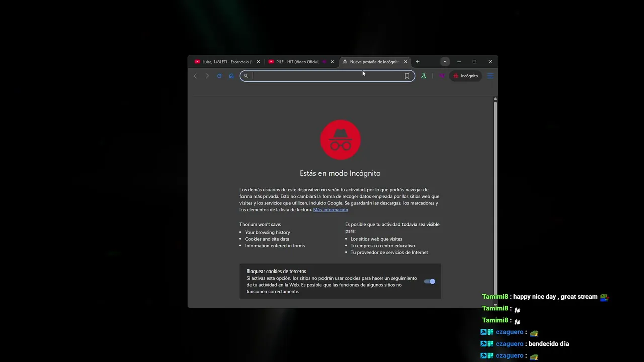The width and height of the screenshot is (644, 362).
Task: Open the Thorium hamburger menu
Action: tap(490, 76)
